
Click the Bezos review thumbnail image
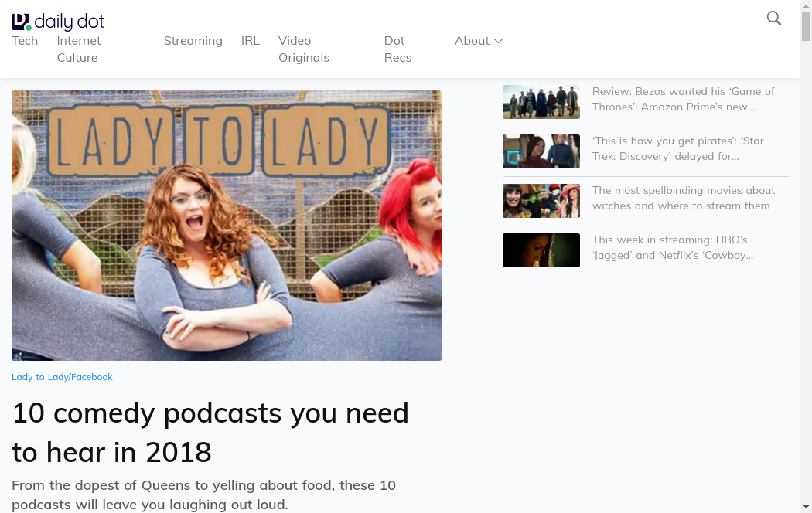pyautogui.click(x=541, y=102)
